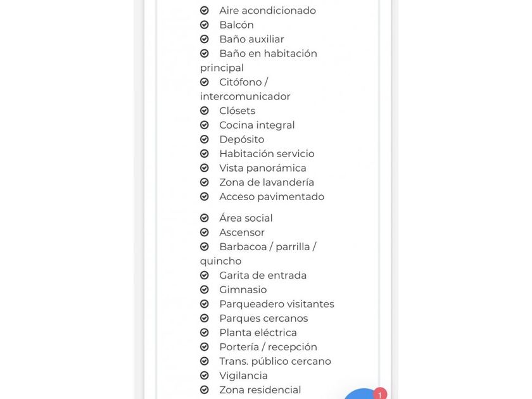The width and height of the screenshot is (532, 399).
Task: Select the check icon next to Gimnasio
Action: click(x=205, y=289)
